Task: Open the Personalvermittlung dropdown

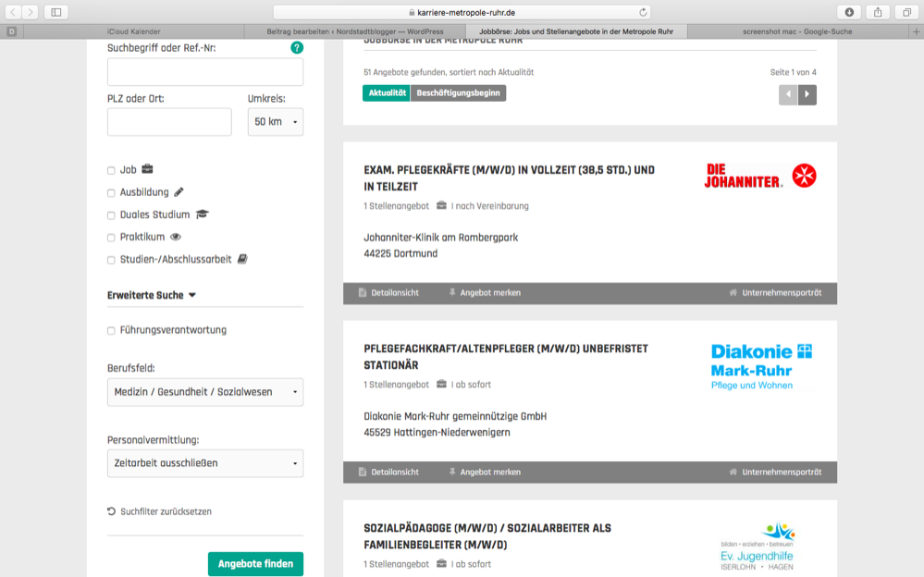Action: (205, 463)
